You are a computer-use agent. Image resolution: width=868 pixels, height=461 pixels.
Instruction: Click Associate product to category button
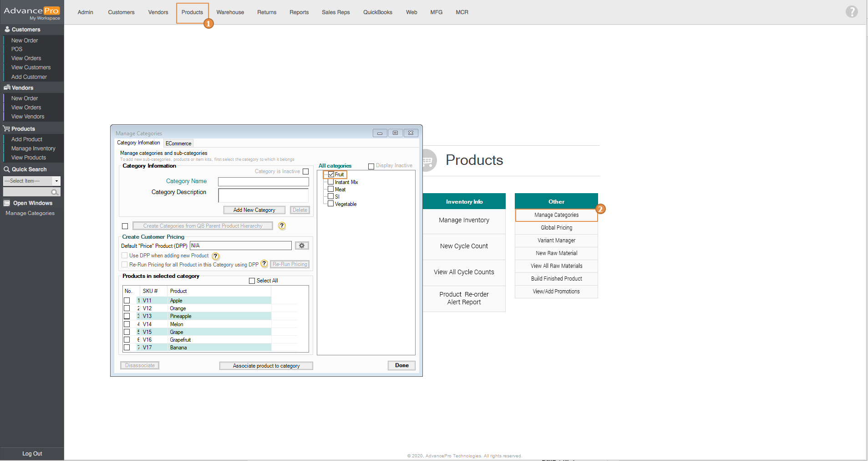[266, 366]
